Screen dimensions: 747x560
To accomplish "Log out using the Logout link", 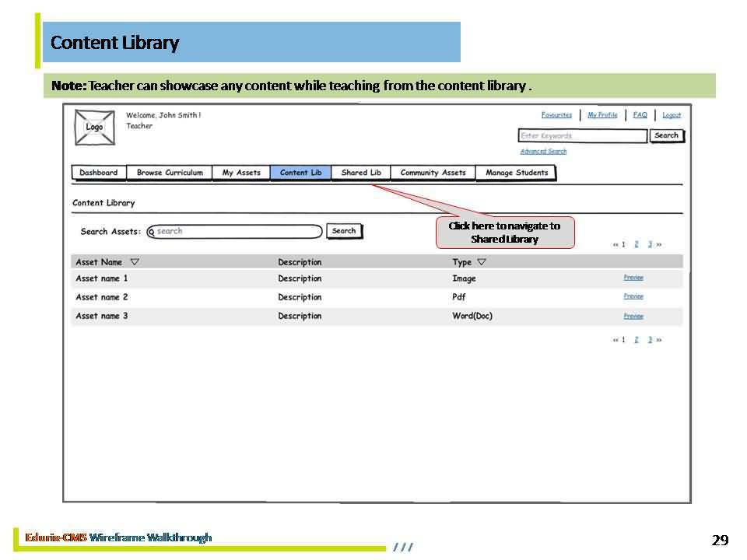I will tap(672, 115).
